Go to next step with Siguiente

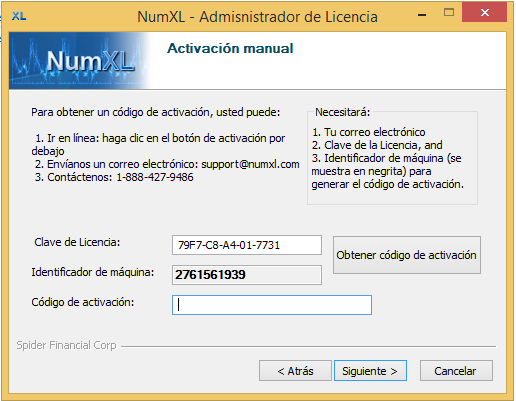(x=370, y=370)
